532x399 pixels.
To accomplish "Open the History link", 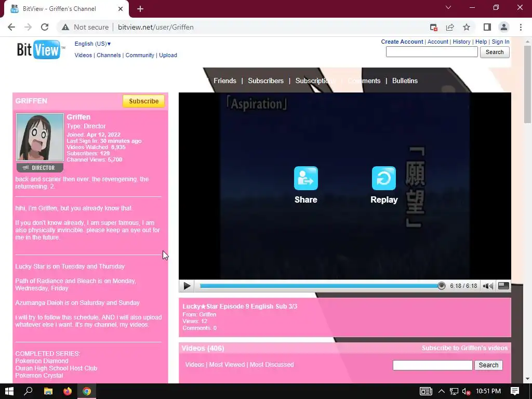I will 461,42.
